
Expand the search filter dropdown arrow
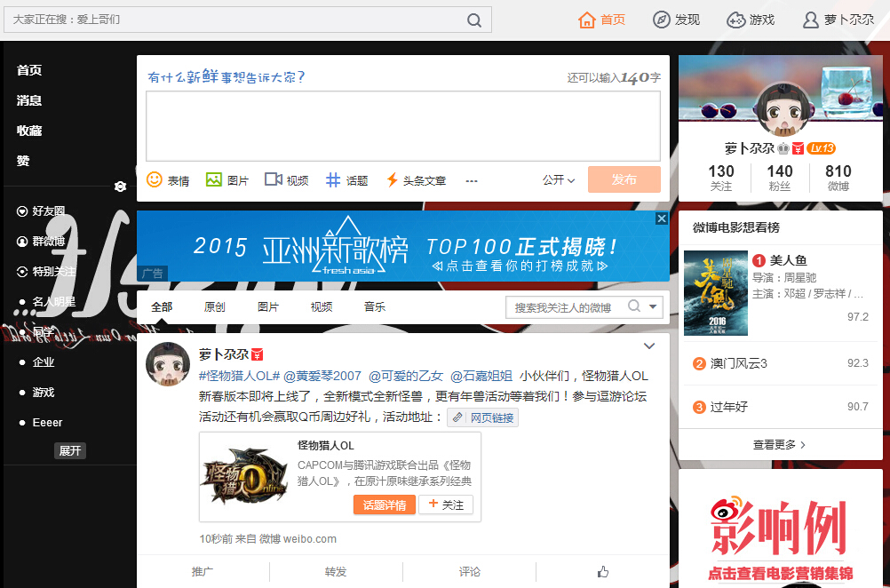coord(654,306)
